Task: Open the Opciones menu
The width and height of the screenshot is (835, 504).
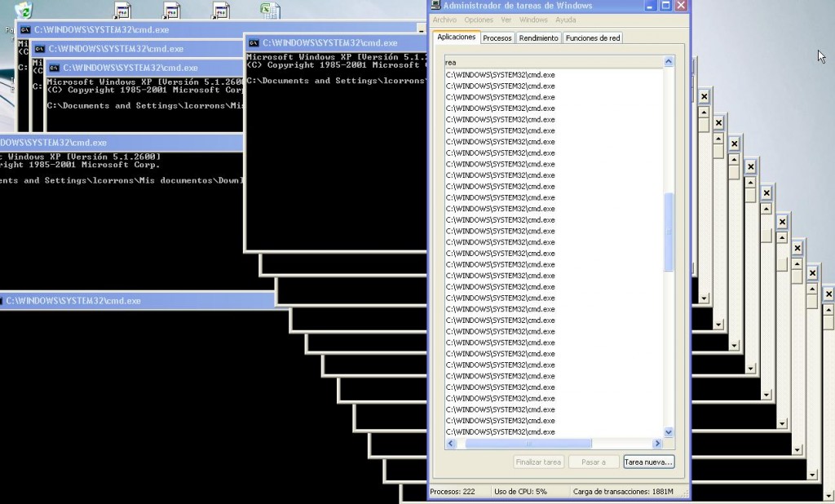Action: [x=479, y=20]
